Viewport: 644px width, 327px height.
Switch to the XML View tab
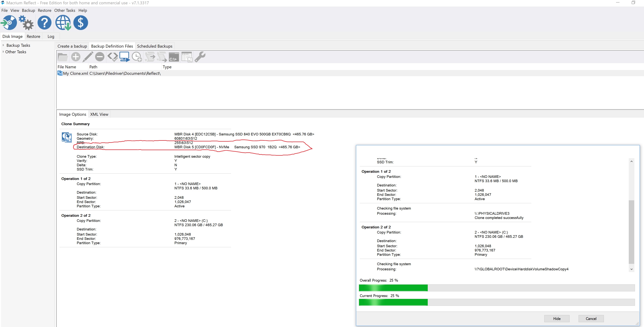click(99, 114)
